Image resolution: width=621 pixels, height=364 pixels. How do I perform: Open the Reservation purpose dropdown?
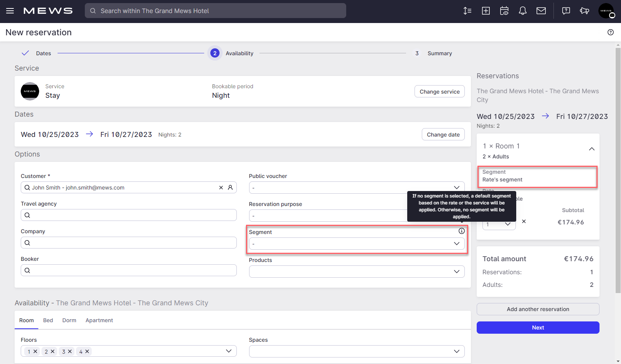coord(357,216)
